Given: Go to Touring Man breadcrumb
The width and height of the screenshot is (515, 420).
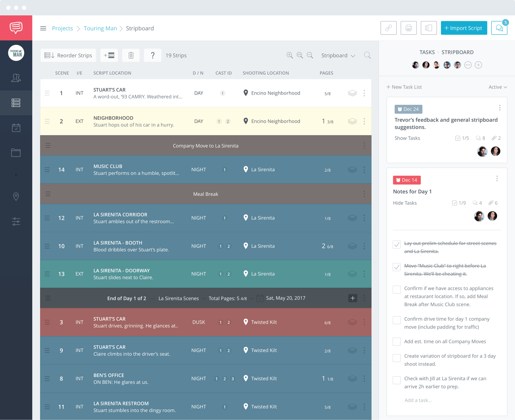Looking at the screenshot, I should [x=100, y=28].
